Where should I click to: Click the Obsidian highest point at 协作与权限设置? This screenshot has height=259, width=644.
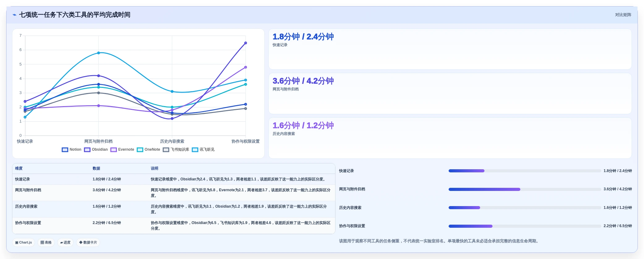pyautogui.click(x=245, y=43)
